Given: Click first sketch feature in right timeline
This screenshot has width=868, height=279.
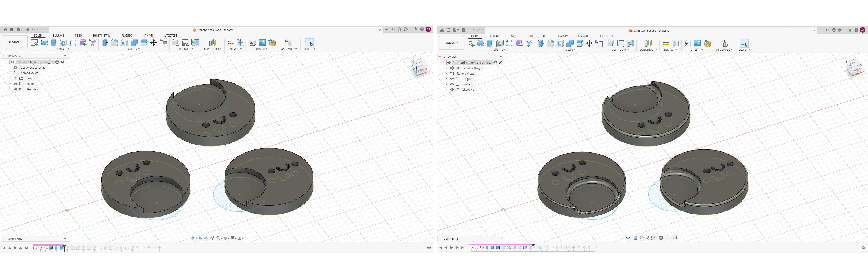Looking at the screenshot, I should (x=471, y=247).
